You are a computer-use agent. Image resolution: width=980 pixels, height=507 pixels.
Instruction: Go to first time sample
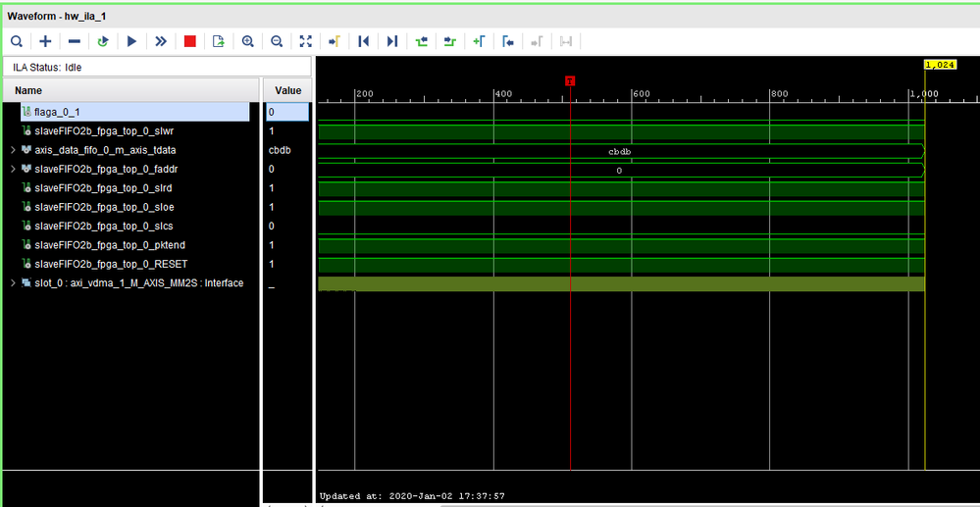tap(363, 41)
